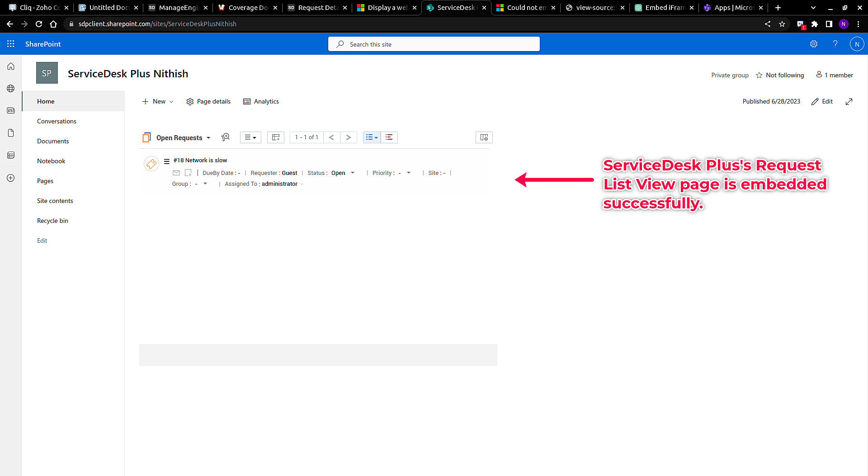This screenshot has width=868, height=476.
Task: Open SharePoint settings gear
Action: tap(814, 44)
